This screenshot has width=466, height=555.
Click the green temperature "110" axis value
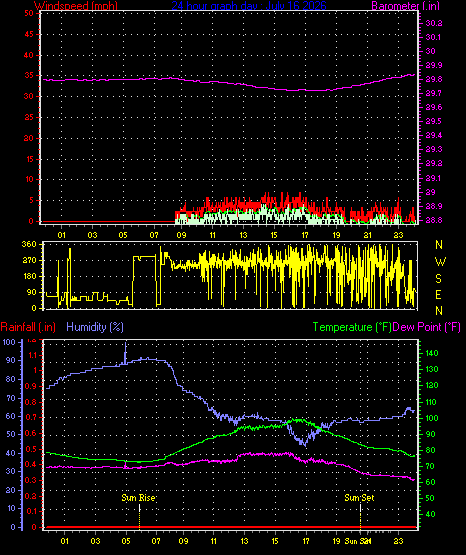click(431, 402)
